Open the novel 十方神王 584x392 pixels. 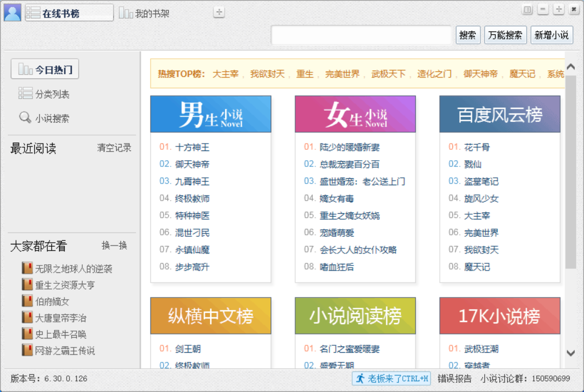(x=192, y=147)
